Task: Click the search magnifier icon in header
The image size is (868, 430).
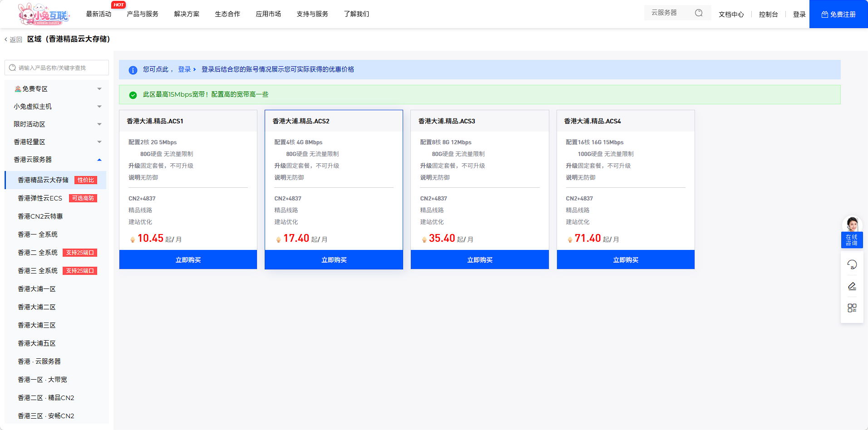Action: [x=699, y=13]
